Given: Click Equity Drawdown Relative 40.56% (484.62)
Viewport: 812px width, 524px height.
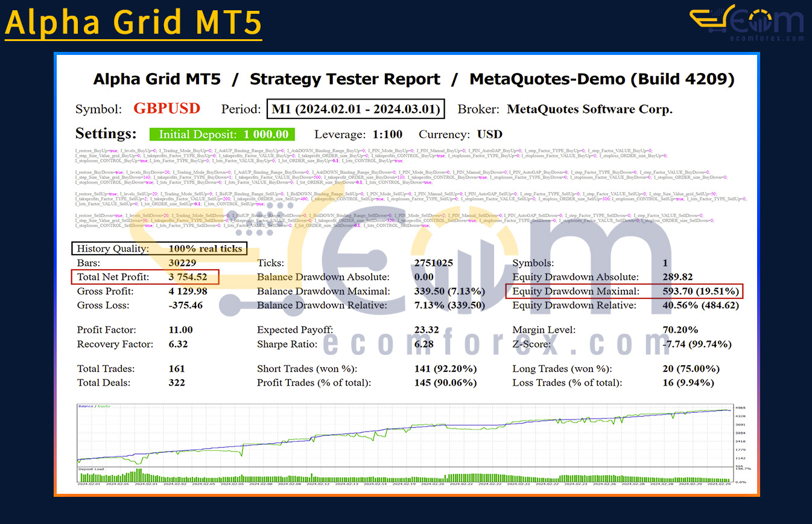Looking at the screenshot, I should [x=700, y=305].
